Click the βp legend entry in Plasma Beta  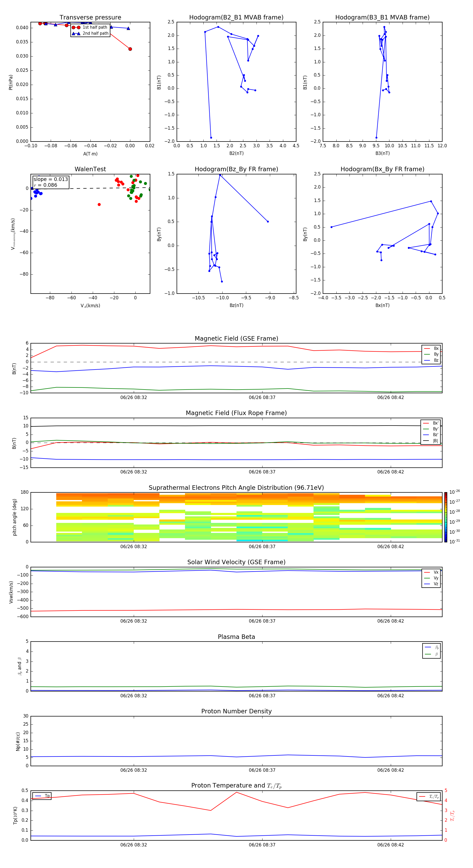(432, 647)
